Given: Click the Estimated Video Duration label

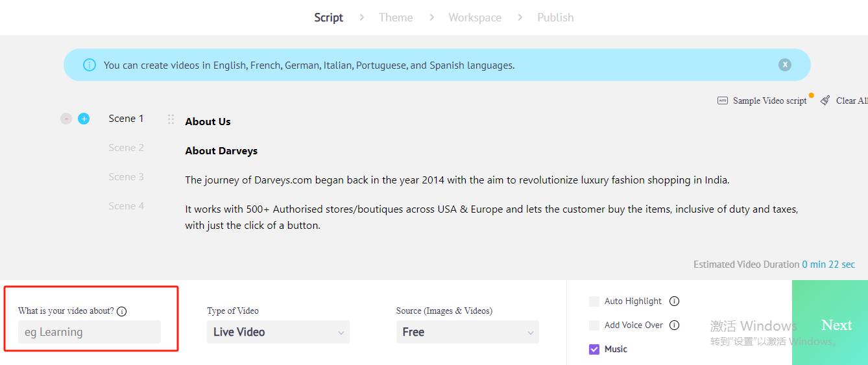Looking at the screenshot, I should (746, 264).
